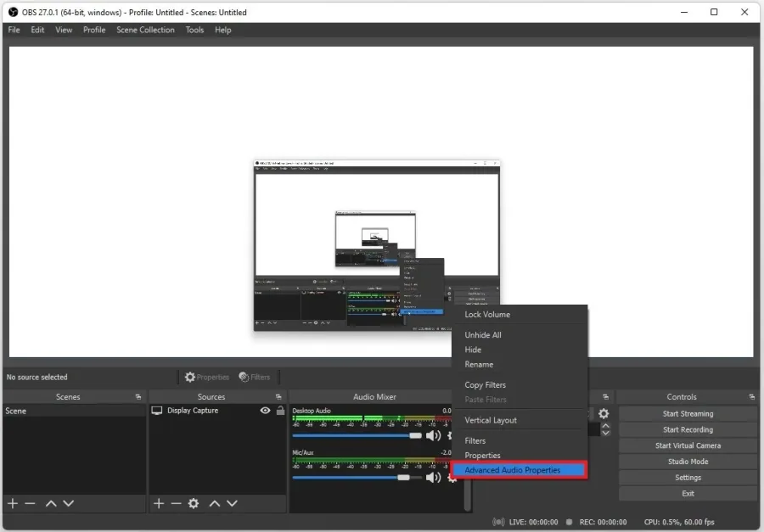Open the View menu
This screenshot has height=532, width=764.
click(x=64, y=30)
